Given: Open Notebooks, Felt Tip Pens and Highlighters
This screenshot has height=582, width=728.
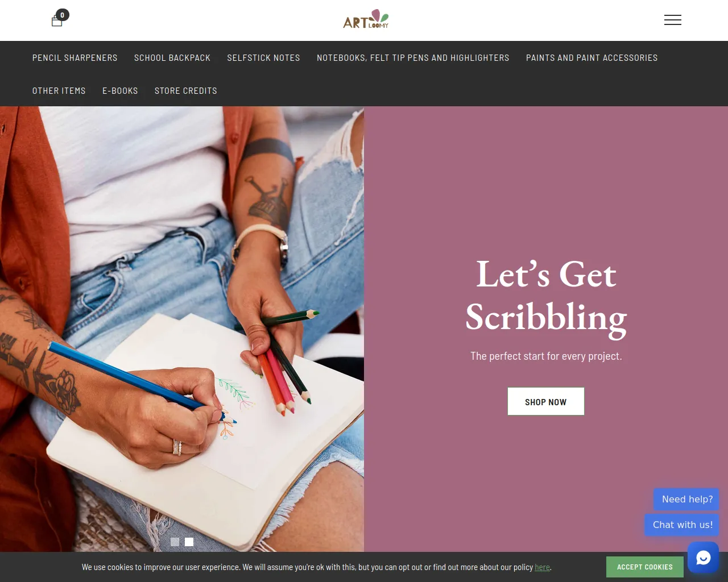Looking at the screenshot, I should click(x=413, y=58).
